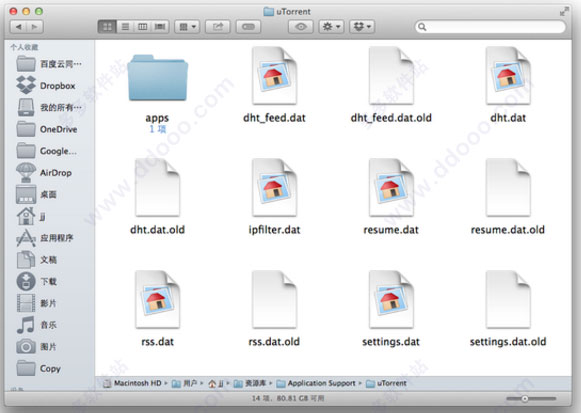Click Macintosh HD in the path bar

[132, 383]
